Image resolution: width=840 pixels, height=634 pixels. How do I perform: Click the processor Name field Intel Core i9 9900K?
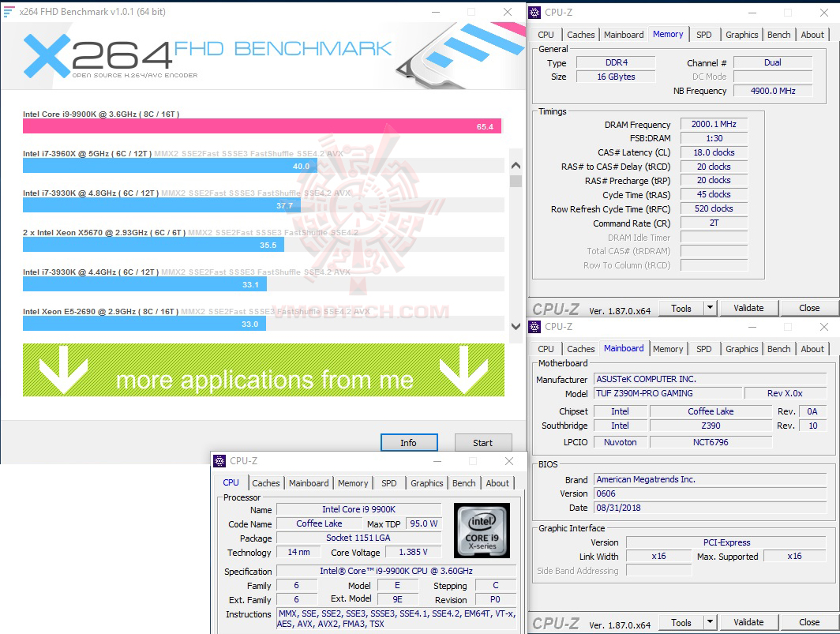point(359,509)
